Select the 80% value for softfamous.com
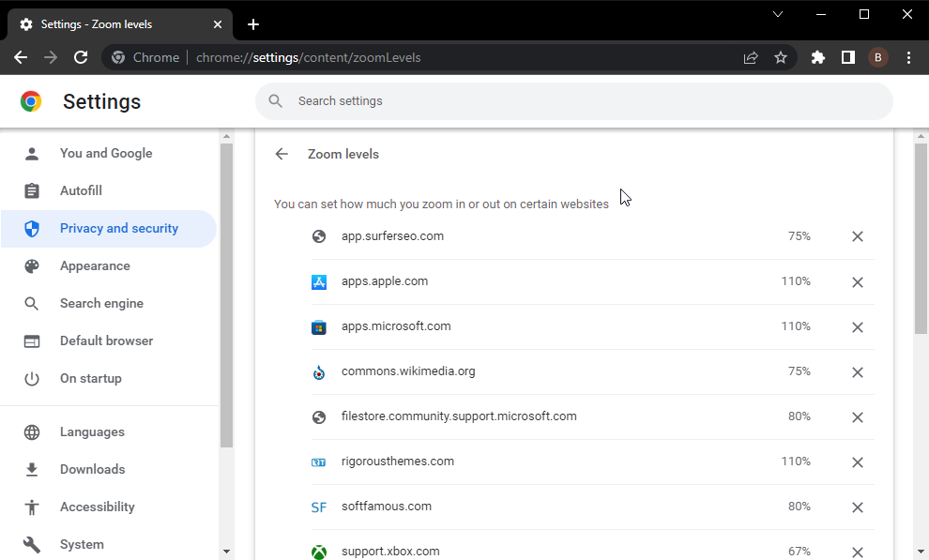Viewport: 929px width, 560px height. pyautogui.click(x=800, y=507)
